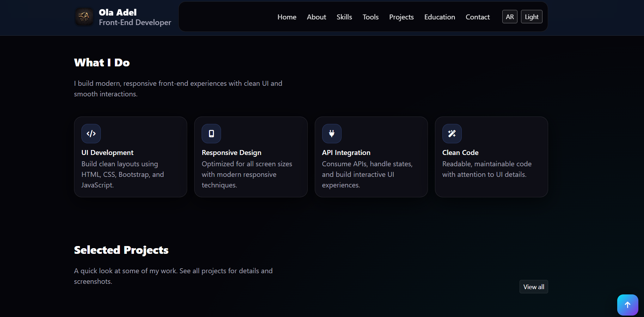The width and height of the screenshot is (644, 317).
Task: Click the Responsive Design mobile phone icon
Action: pos(211,133)
